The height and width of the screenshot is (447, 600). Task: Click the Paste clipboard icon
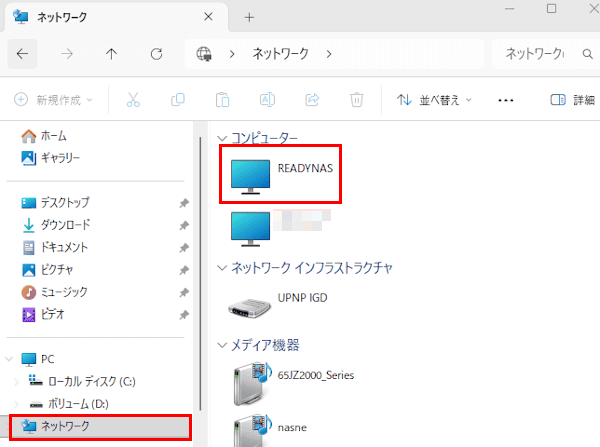[x=222, y=100]
